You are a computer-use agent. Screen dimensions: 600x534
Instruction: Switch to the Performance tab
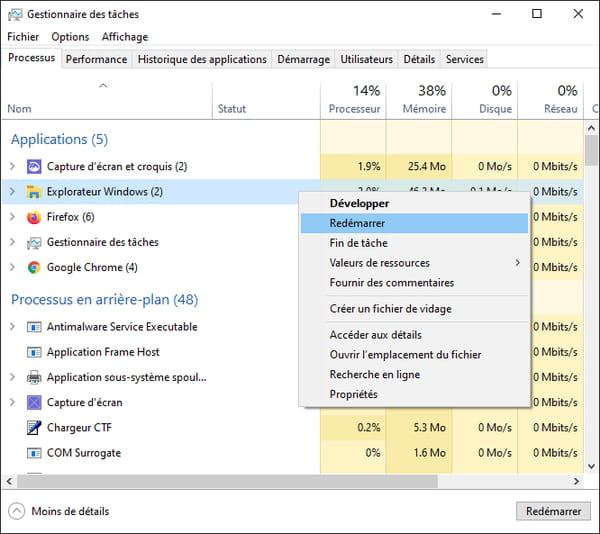click(x=96, y=59)
